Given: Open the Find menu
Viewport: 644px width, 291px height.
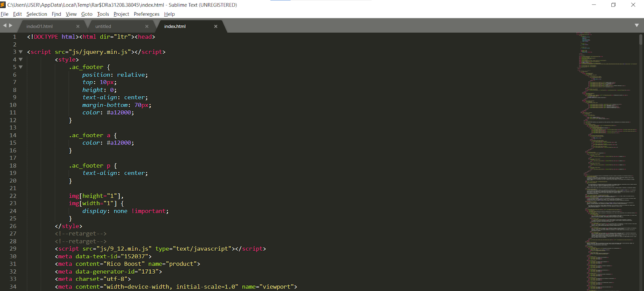Looking at the screenshot, I should pos(56,14).
